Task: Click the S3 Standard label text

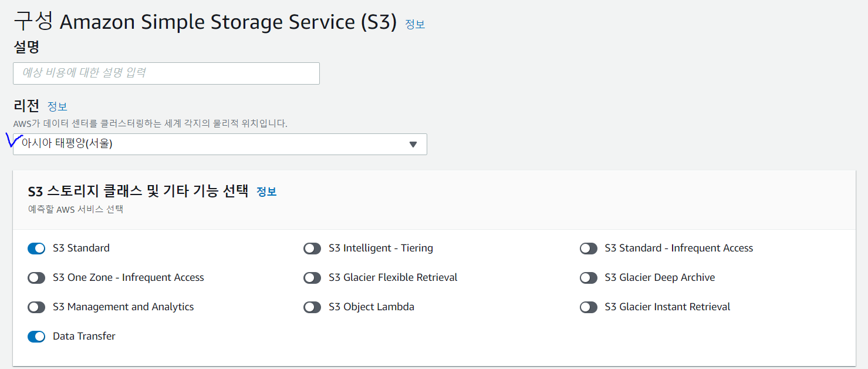Action: [81, 248]
